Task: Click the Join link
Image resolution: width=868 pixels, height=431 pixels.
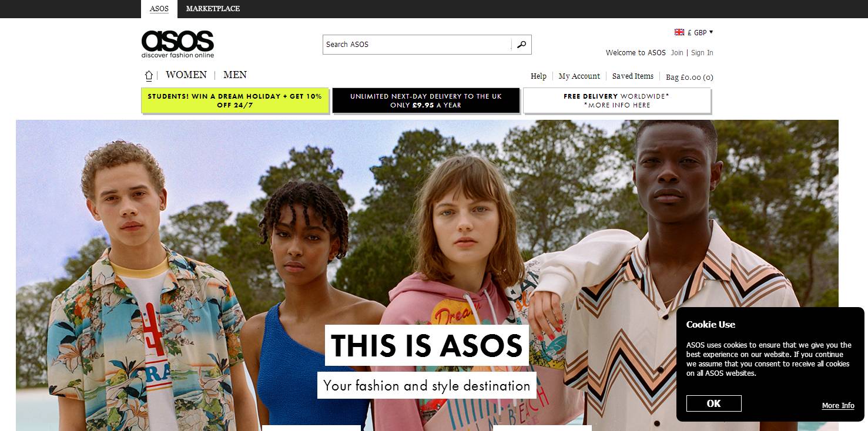Action: 677,53
